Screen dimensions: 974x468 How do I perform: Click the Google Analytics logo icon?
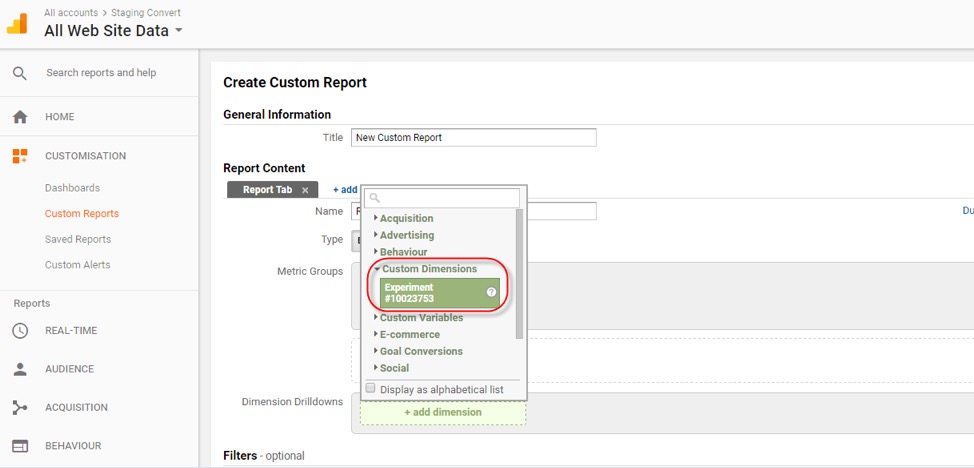coord(18,23)
